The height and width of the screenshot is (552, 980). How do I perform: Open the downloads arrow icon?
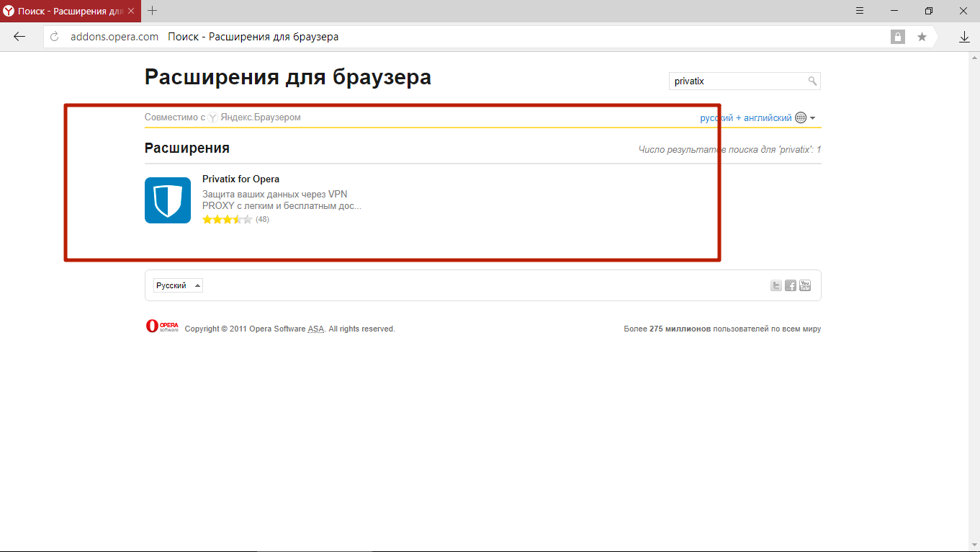click(964, 37)
